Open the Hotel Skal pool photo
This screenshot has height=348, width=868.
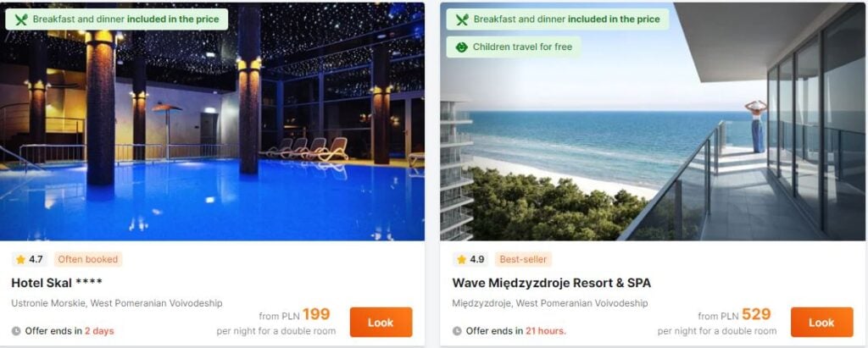(x=212, y=122)
